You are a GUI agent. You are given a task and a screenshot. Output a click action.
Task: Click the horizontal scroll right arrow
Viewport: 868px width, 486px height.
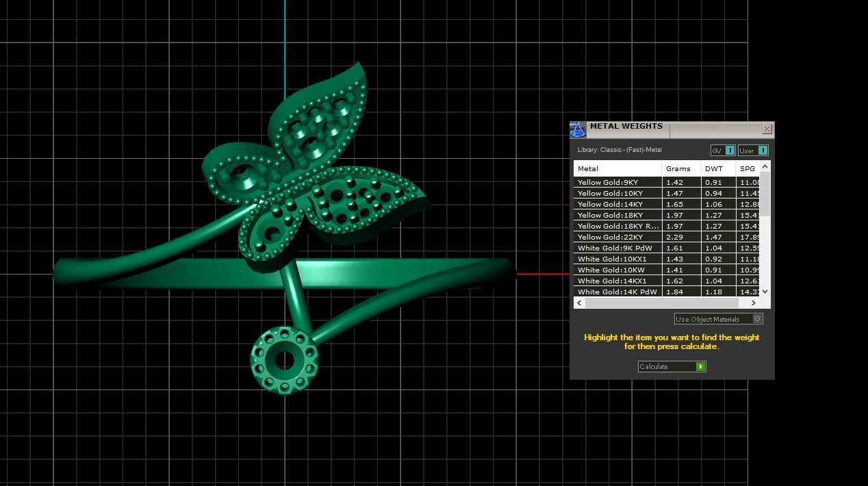coord(754,303)
